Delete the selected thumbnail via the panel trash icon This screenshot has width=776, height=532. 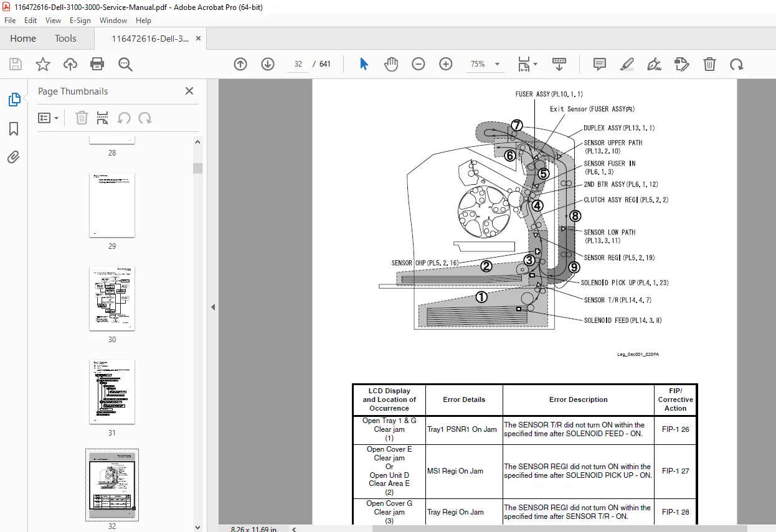click(x=82, y=118)
